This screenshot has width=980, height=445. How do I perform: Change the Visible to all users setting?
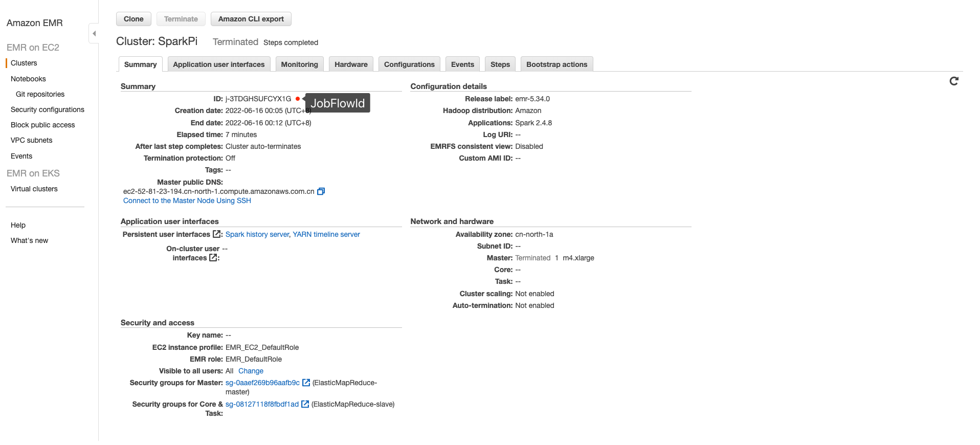tap(251, 371)
